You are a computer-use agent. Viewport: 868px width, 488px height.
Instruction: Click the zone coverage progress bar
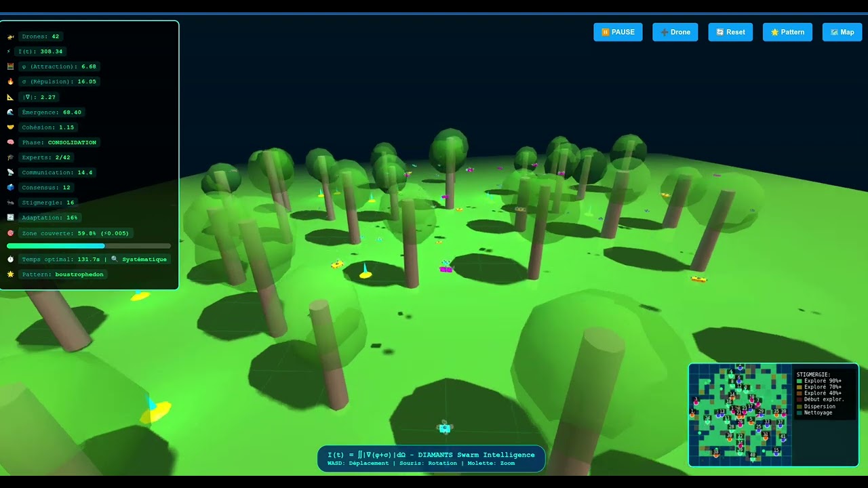click(89, 246)
